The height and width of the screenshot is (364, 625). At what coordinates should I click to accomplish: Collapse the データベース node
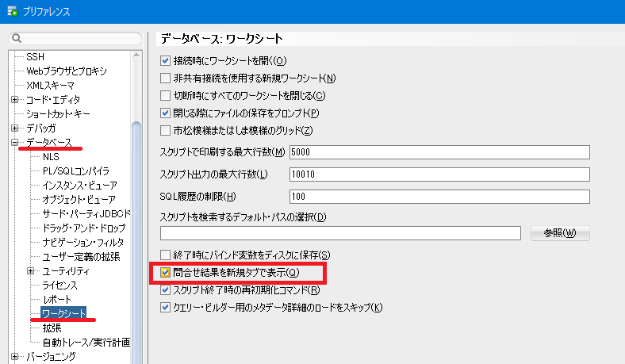tap(15, 142)
